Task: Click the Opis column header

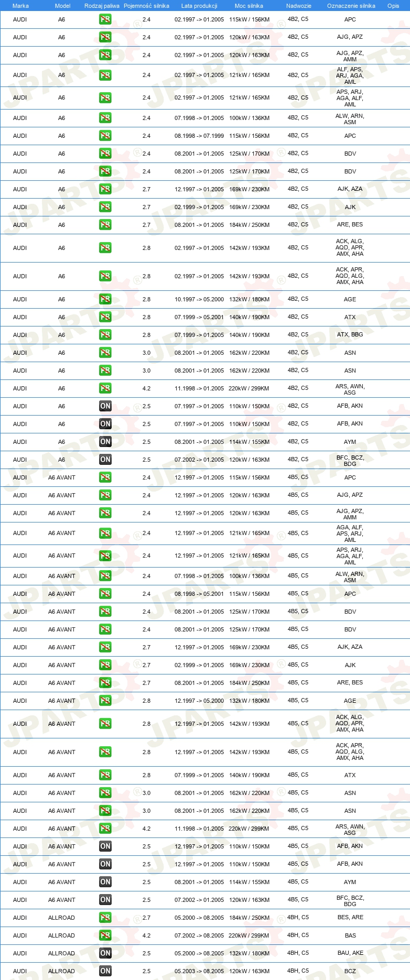Action: click(x=393, y=6)
